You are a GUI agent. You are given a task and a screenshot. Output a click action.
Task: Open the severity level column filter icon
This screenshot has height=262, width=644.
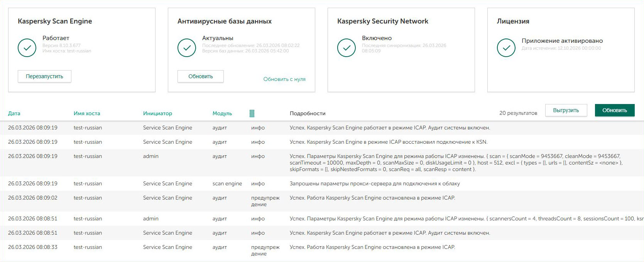252,113
